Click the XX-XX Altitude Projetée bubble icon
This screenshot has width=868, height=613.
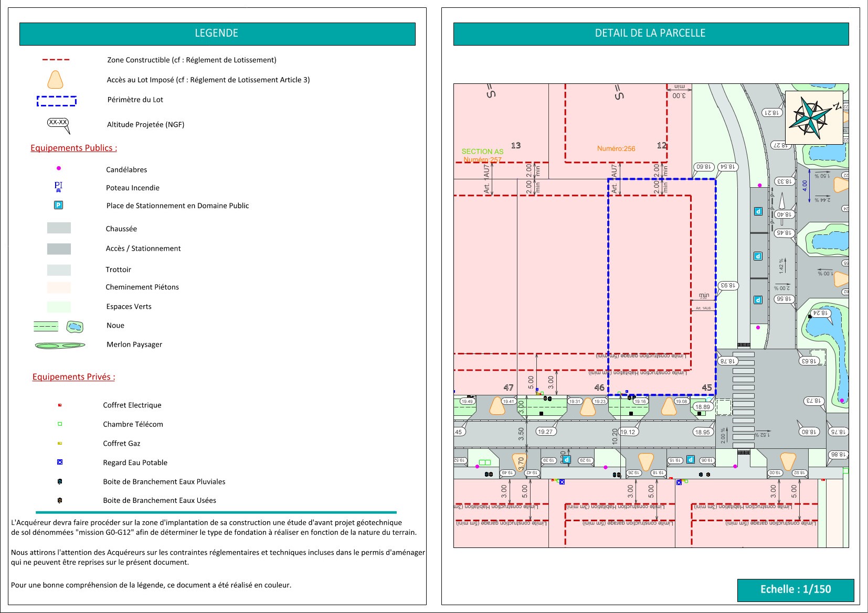pyautogui.click(x=58, y=123)
